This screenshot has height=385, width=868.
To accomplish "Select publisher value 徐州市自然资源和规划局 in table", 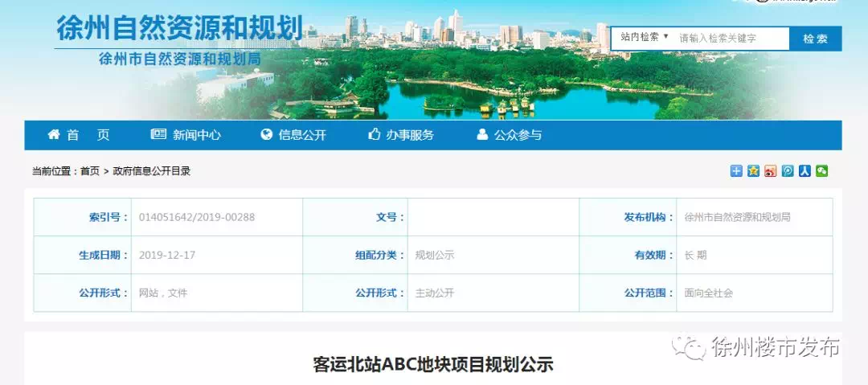I will click(x=737, y=217).
